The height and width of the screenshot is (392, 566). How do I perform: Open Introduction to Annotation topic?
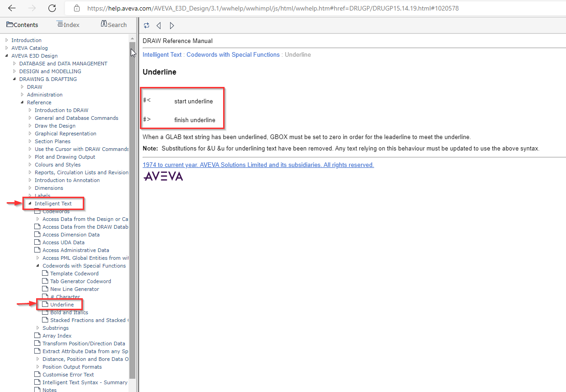point(67,180)
